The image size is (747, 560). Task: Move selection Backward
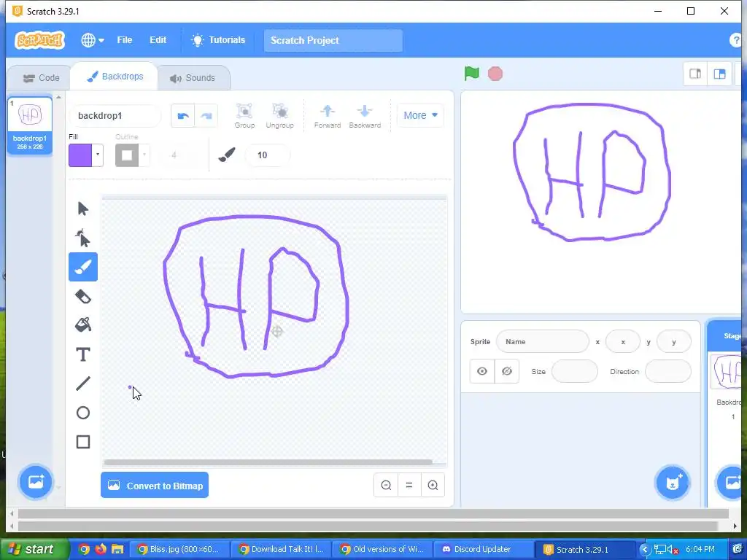[x=365, y=116]
